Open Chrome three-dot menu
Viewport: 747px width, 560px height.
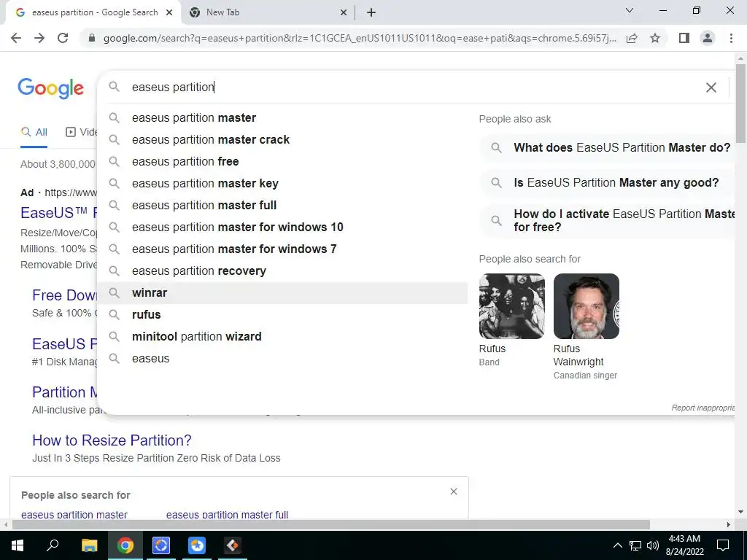click(731, 38)
